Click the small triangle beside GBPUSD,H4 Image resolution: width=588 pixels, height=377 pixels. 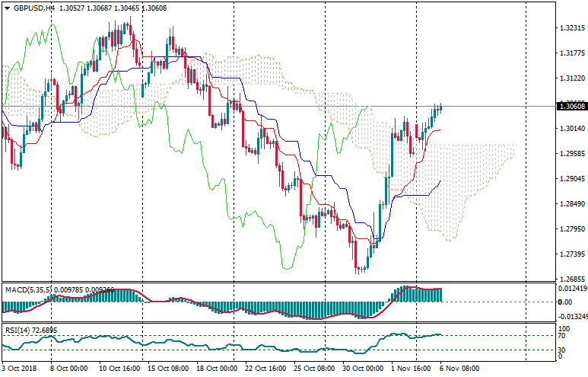click(x=7, y=8)
